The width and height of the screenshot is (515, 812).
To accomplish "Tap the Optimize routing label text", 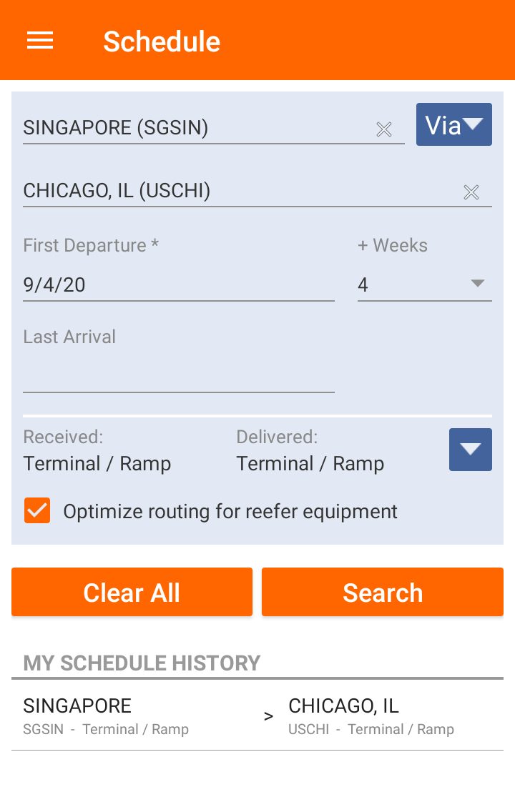I will (230, 512).
